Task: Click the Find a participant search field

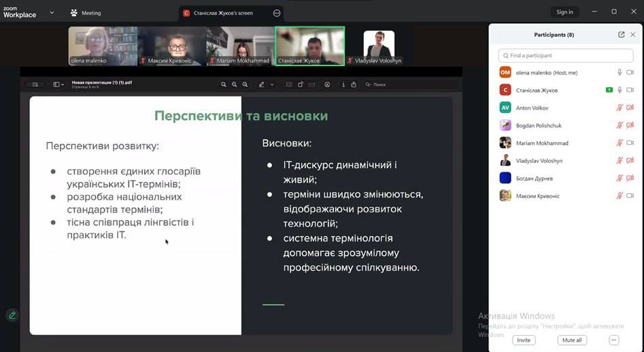Action: pos(566,55)
